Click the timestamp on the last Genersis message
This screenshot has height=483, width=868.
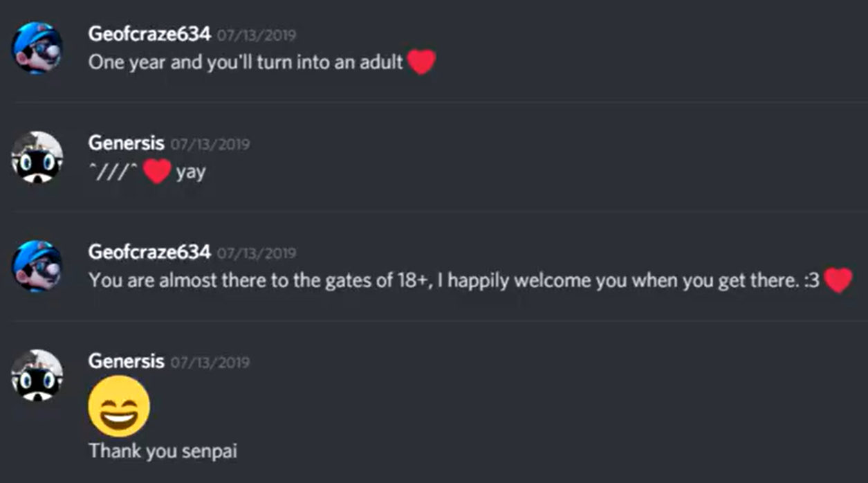[x=210, y=363]
